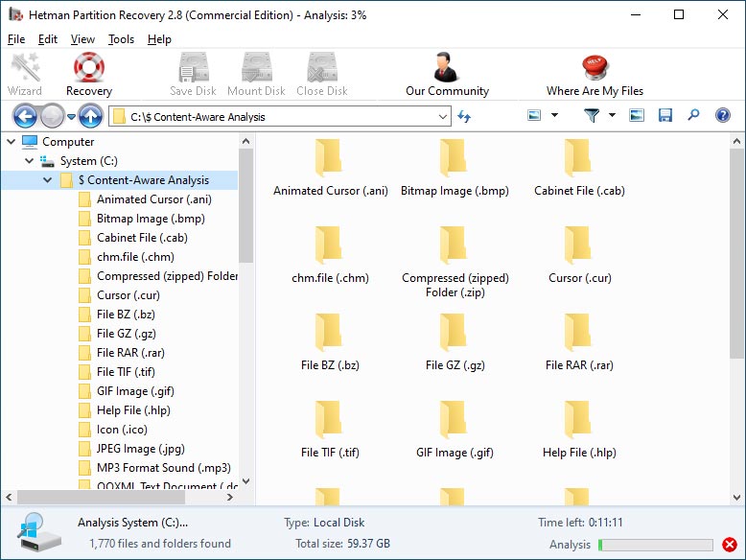The width and height of the screenshot is (746, 560).
Task: Open the Tools menu
Action: 122,39
